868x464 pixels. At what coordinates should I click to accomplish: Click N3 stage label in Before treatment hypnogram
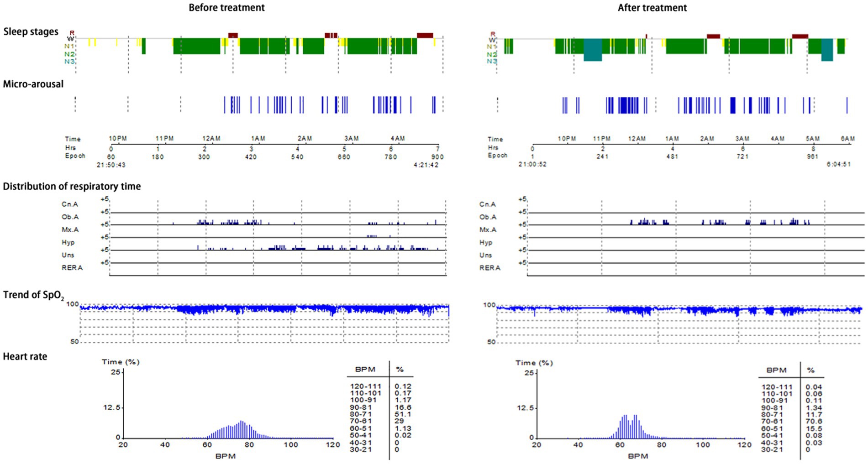[69, 62]
